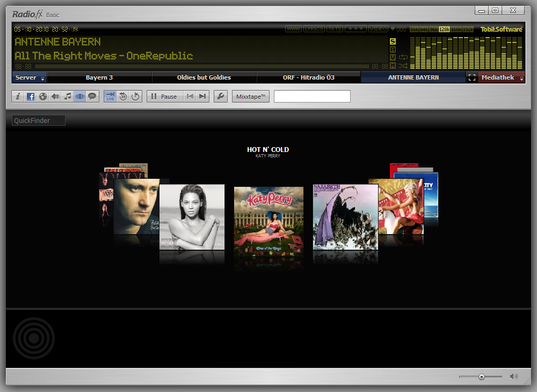Viewport: 537px width, 392px height.
Task: Switch to the Bayern 3 station tab
Action: coord(99,78)
